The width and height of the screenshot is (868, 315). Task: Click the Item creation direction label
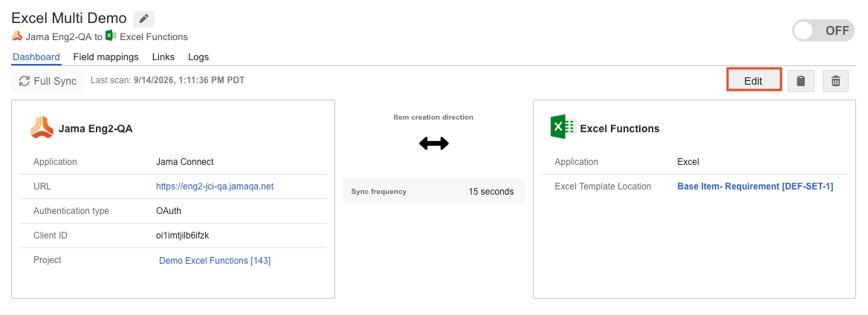pyautogui.click(x=433, y=117)
